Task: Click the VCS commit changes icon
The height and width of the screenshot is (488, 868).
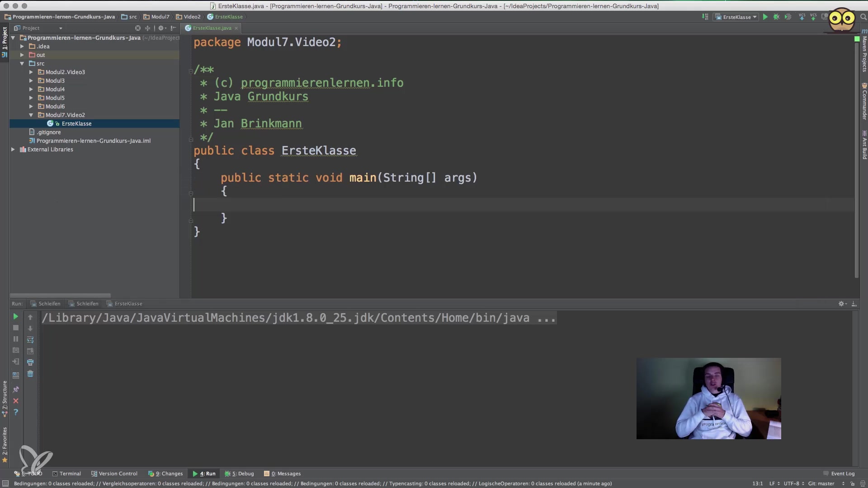Action: pyautogui.click(x=813, y=17)
